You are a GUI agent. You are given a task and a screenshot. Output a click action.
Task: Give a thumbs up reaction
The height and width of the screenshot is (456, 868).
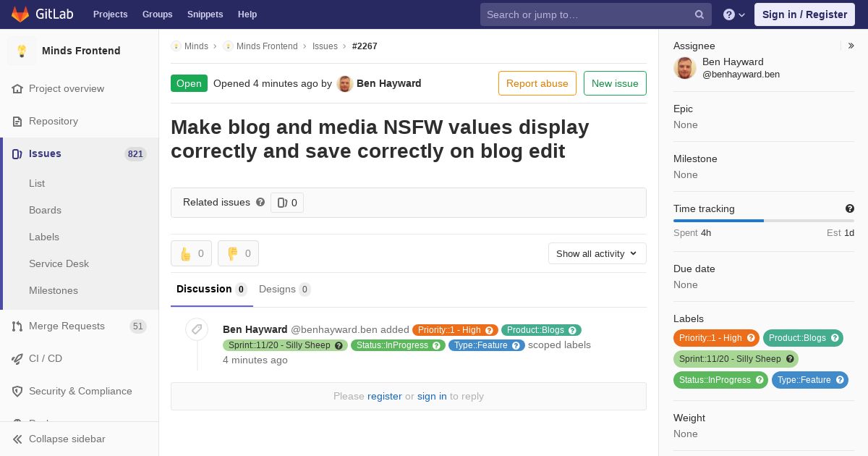pos(191,253)
